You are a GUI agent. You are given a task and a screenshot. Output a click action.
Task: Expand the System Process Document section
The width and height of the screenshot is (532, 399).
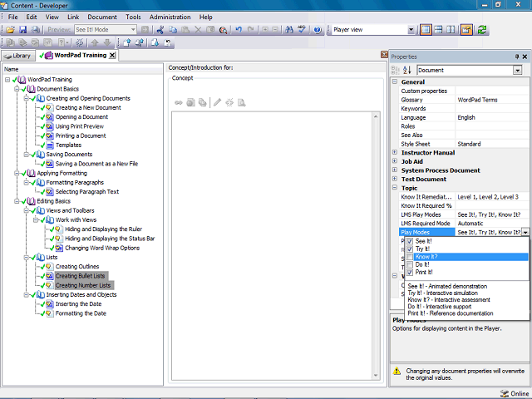point(395,170)
